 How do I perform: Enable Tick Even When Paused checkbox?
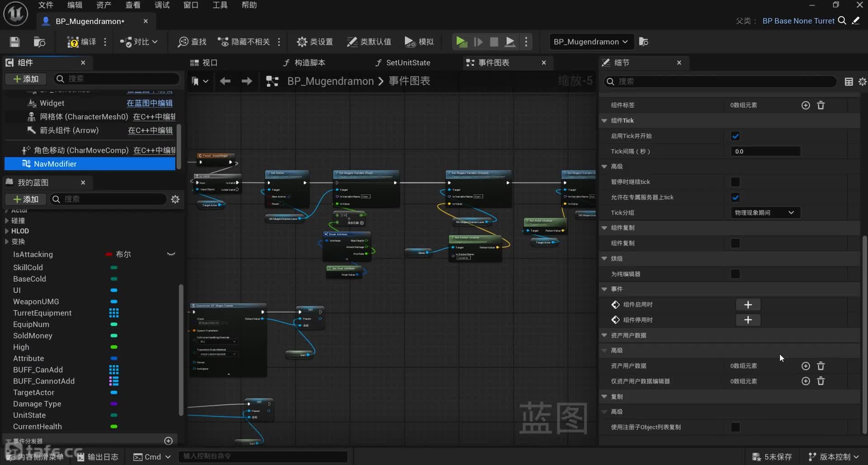pyautogui.click(x=735, y=182)
